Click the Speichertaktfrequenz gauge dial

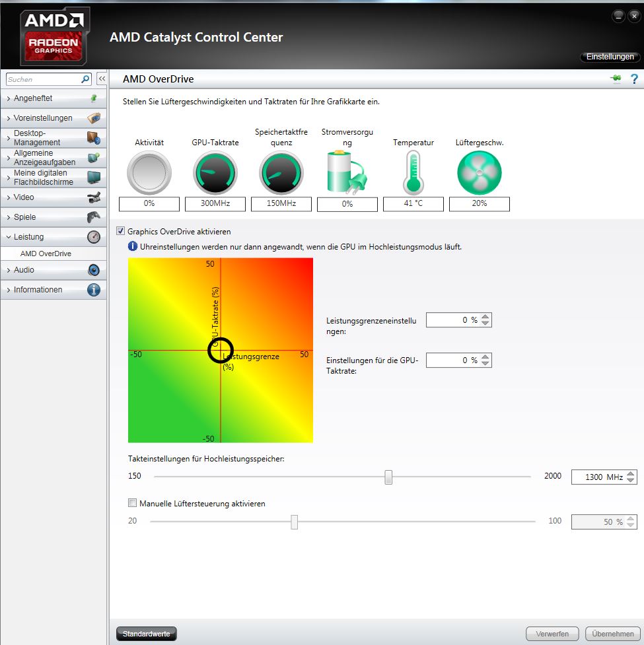(x=281, y=173)
